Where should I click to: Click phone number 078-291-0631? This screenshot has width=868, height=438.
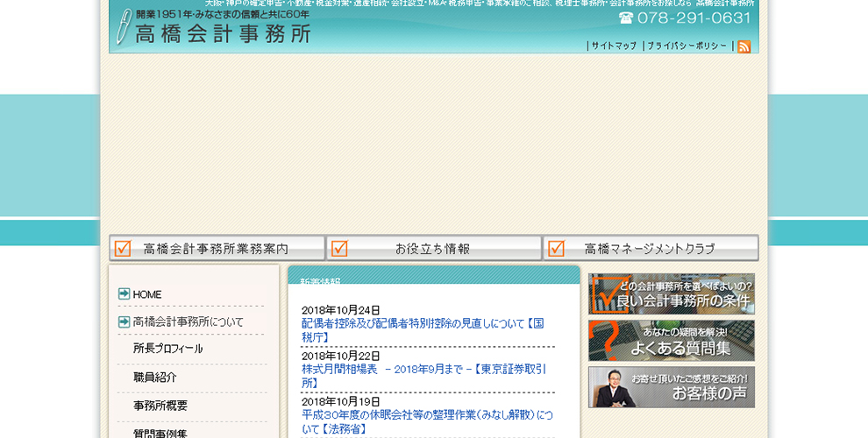tap(694, 18)
